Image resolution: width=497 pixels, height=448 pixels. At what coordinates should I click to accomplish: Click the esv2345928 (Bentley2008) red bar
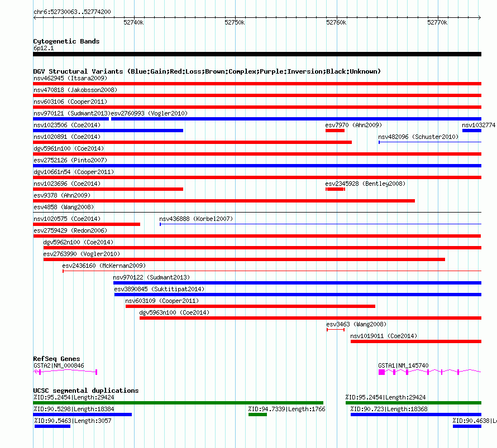pyautogui.click(x=335, y=189)
